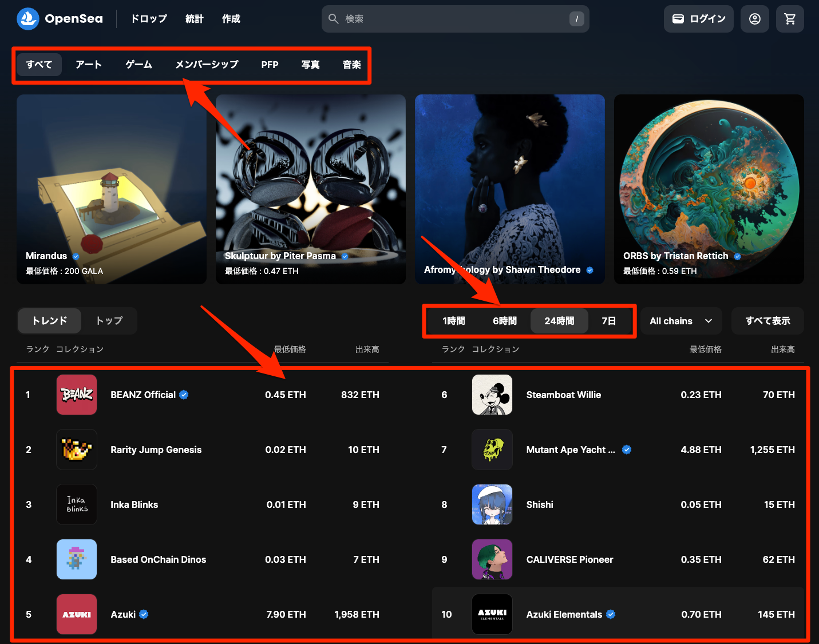The image size is (819, 644).
Task: Click the 145 ETH volume value
Action: tap(776, 614)
